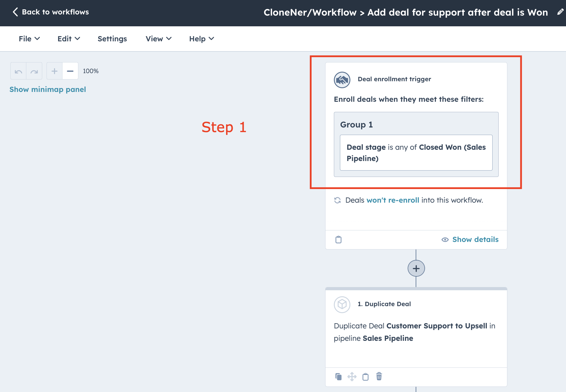This screenshot has width=566, height=392.
Task: Clone the Duplicate Deal action
Action: pyautogui.click(x=339, y=376)
